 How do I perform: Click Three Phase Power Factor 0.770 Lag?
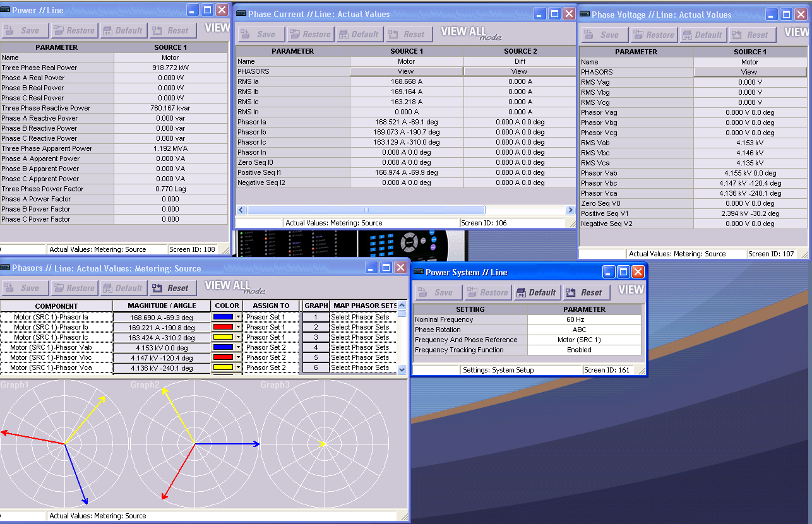pyautogui.click(x=170, y=189)
